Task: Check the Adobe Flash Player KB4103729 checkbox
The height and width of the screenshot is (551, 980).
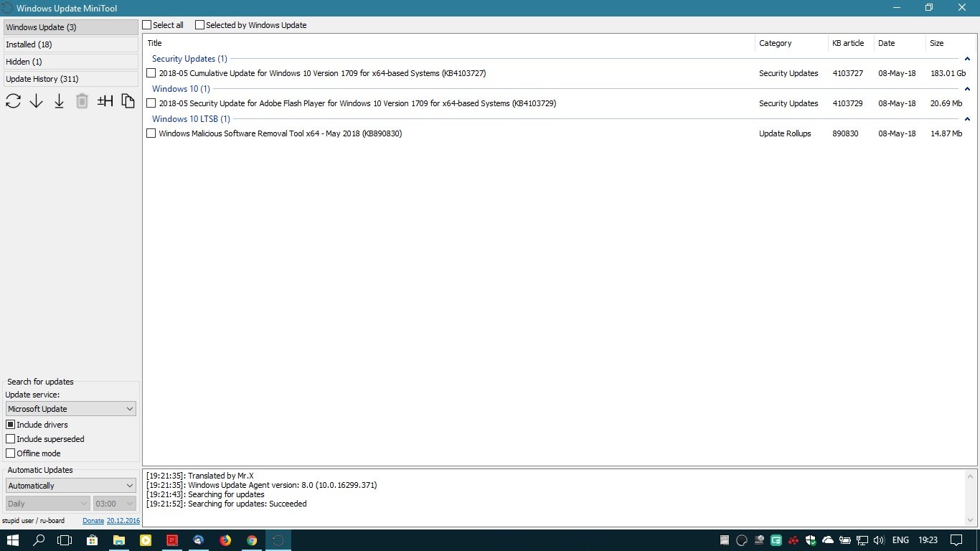Action: [x=151, y=103]
